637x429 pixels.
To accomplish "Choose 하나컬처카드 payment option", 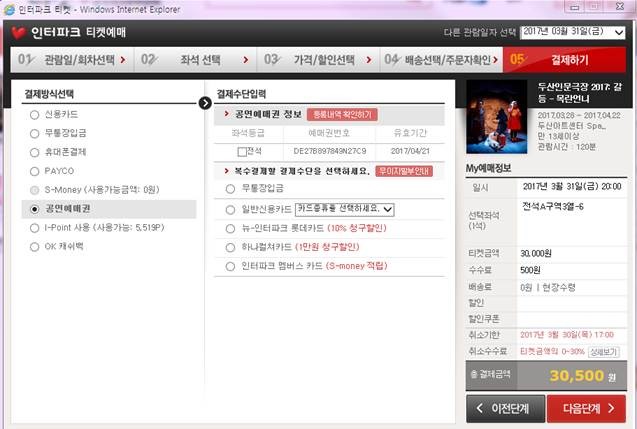I will (x=231, y=247).
